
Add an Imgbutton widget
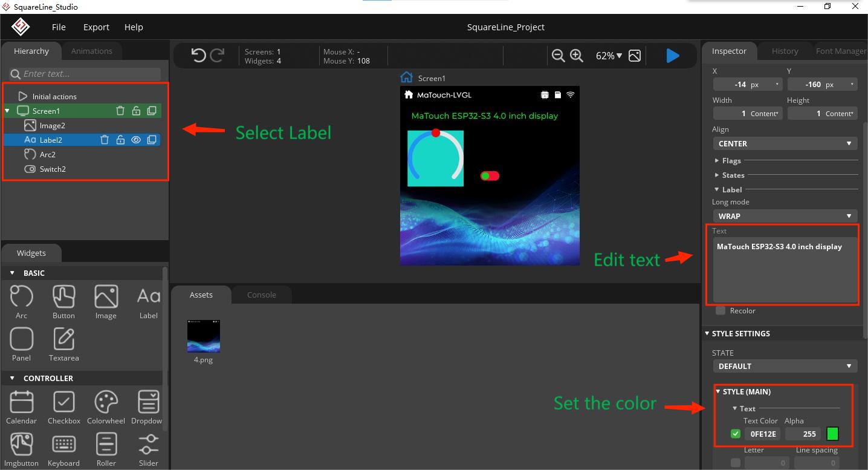[21, 449]
